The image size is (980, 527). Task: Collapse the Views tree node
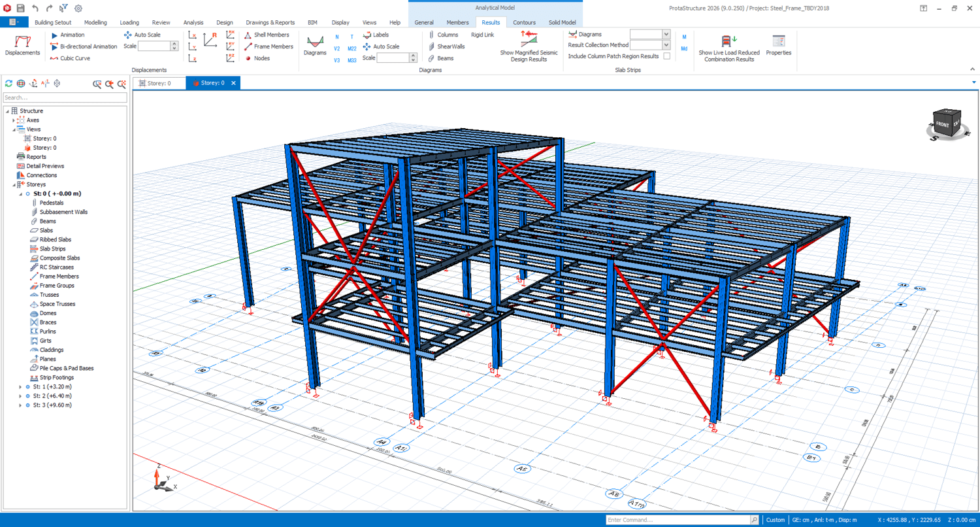14,129
